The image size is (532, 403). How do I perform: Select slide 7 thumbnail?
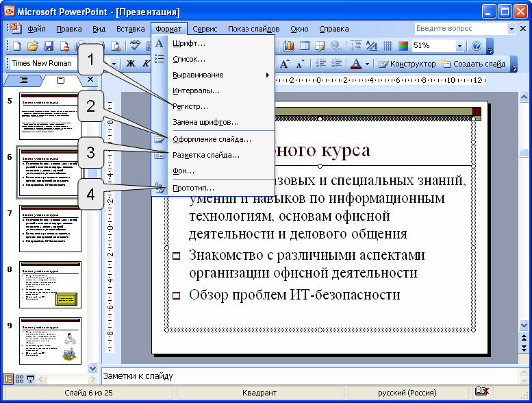click(x=50, y=228)
